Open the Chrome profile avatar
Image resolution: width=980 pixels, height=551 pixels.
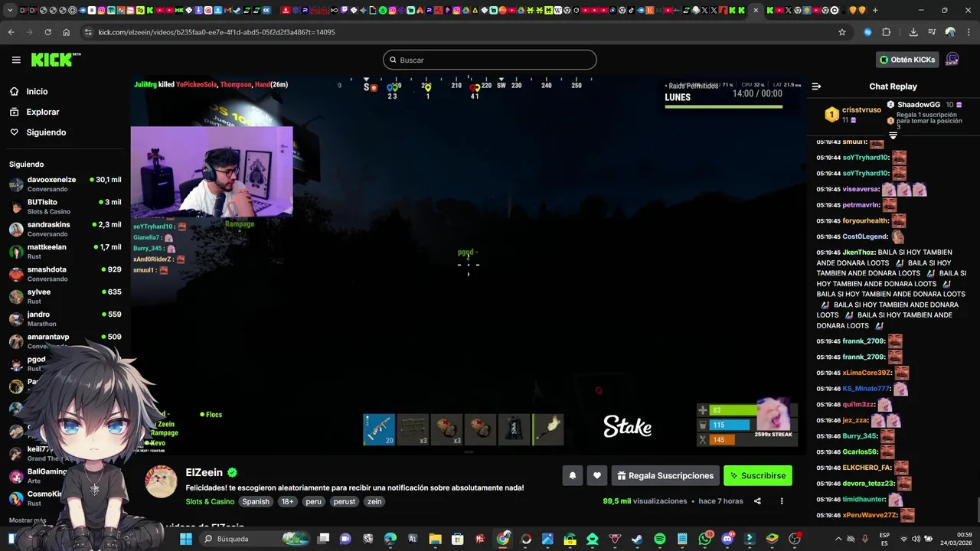tap(950, 32)
